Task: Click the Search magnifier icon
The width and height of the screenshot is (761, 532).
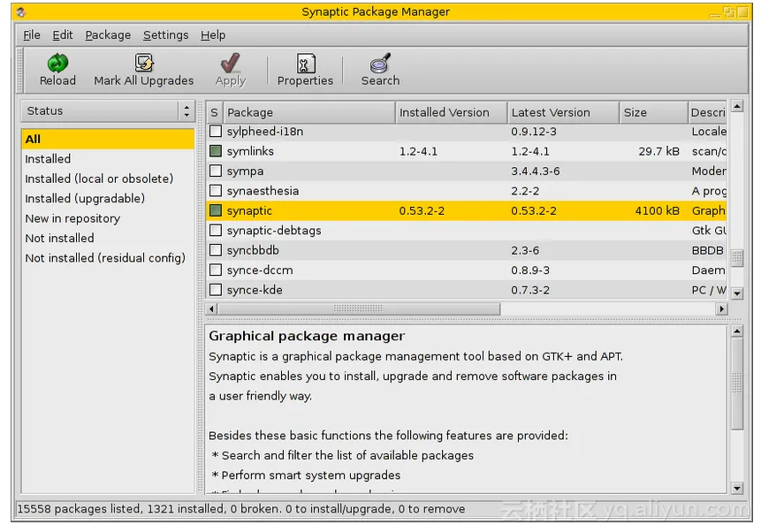Action: (x=380, y=63)
